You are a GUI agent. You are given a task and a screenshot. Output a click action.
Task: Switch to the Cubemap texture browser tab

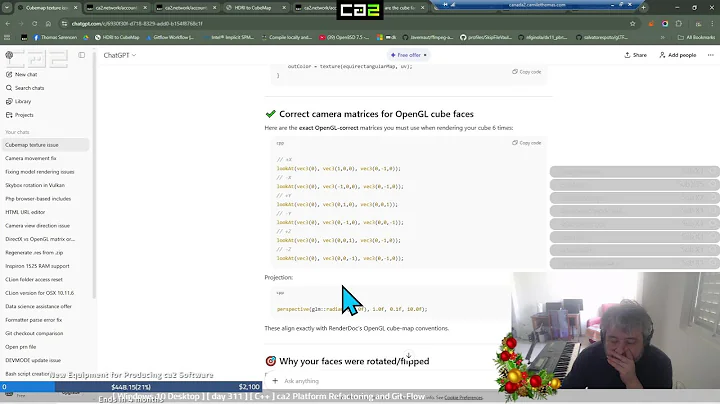click(47, 8)
